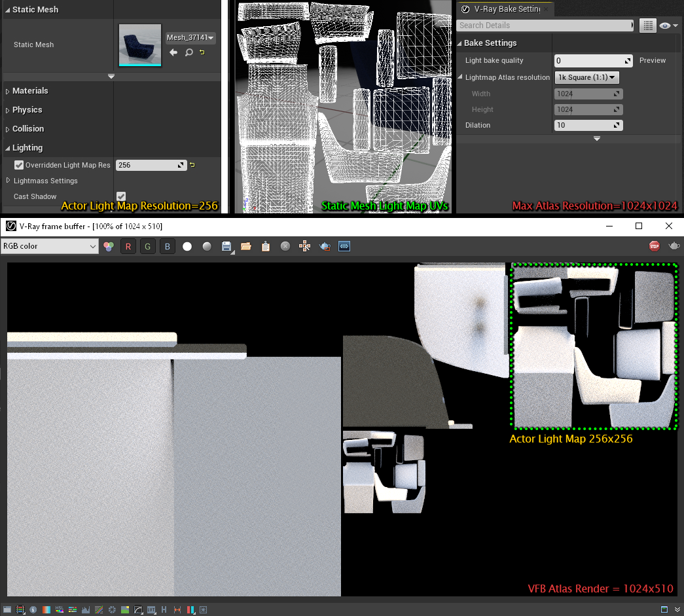Open view options eye dropdown
This screenshot has height=616, width=684.
[x=669, y=26]
